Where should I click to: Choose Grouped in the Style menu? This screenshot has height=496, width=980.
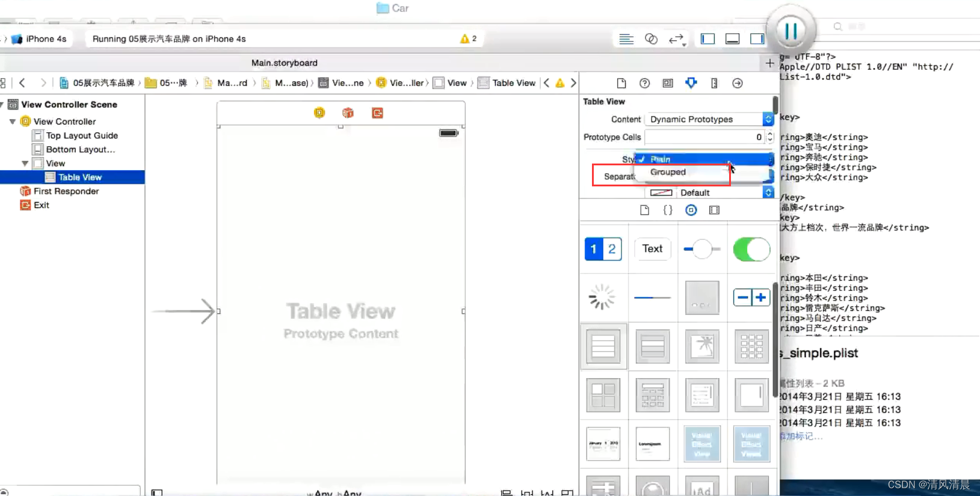pyautogui.click(x=704, y=172)
